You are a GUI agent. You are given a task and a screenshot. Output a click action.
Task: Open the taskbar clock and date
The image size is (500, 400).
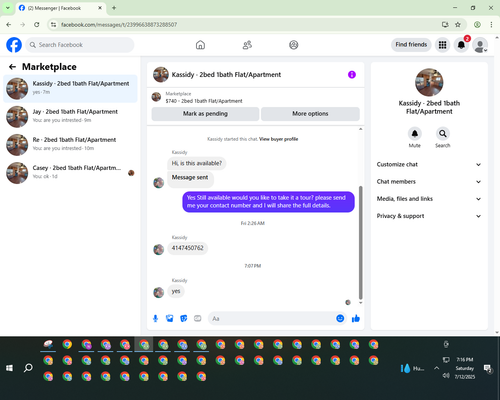[x=465, y=368]
